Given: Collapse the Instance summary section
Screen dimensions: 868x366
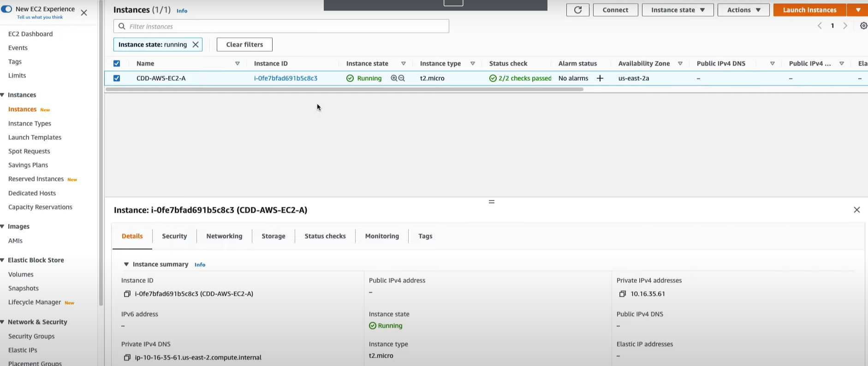Looking at the screenshot, I should 126,264.
